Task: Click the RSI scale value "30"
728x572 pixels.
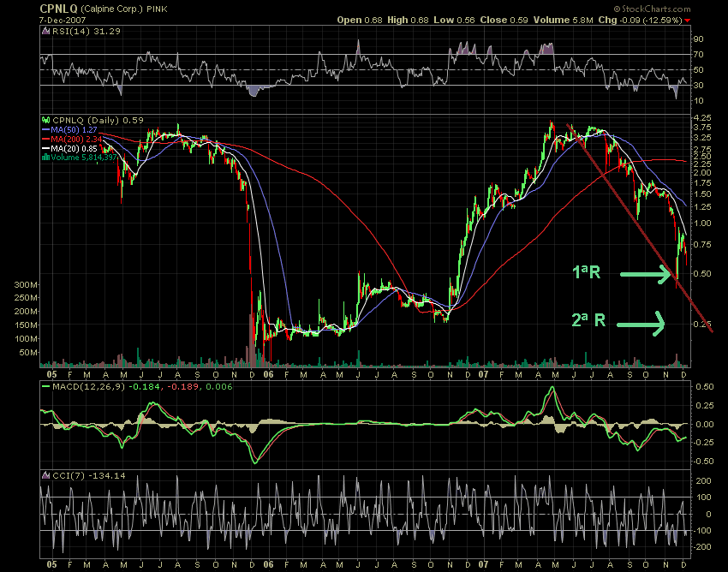Action: coord(698,85)
